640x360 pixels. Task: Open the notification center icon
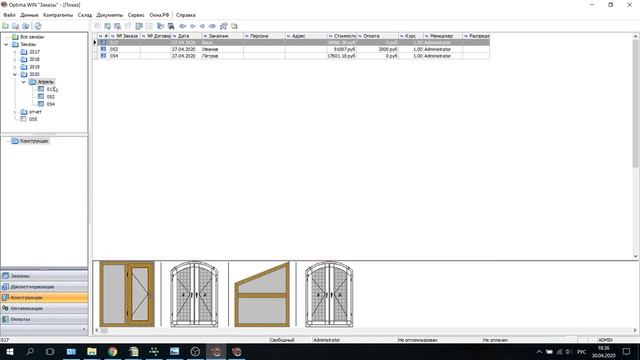627,351
